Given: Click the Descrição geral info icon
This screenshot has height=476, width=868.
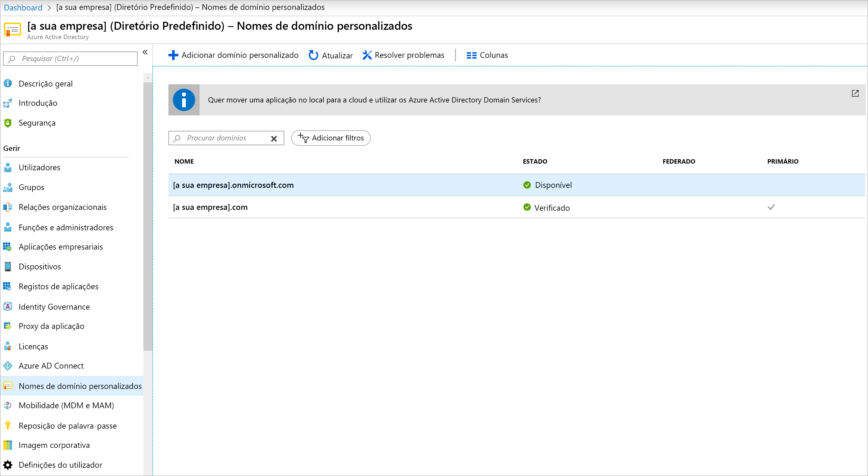Looking at the screenshot, I should click(x=8, y=83).
